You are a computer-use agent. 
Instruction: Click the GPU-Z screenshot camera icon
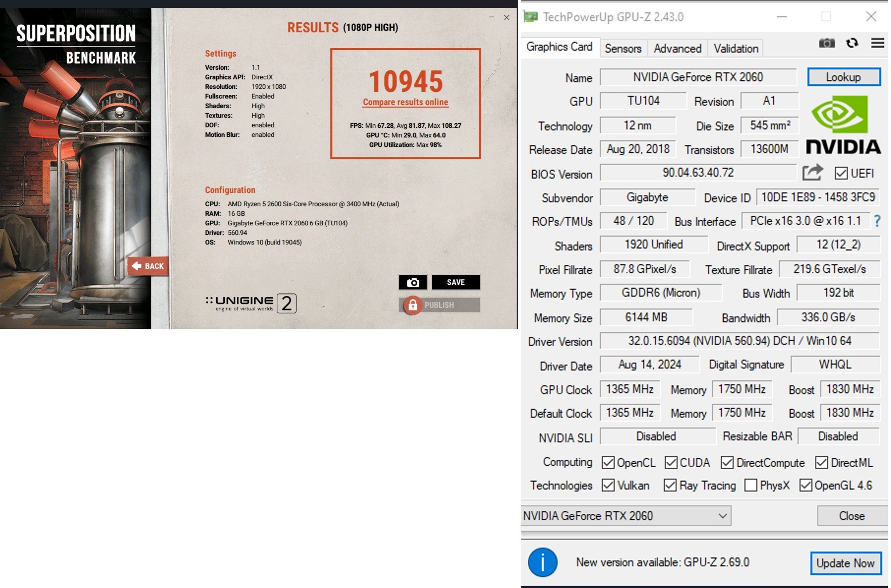coord(827,43)
